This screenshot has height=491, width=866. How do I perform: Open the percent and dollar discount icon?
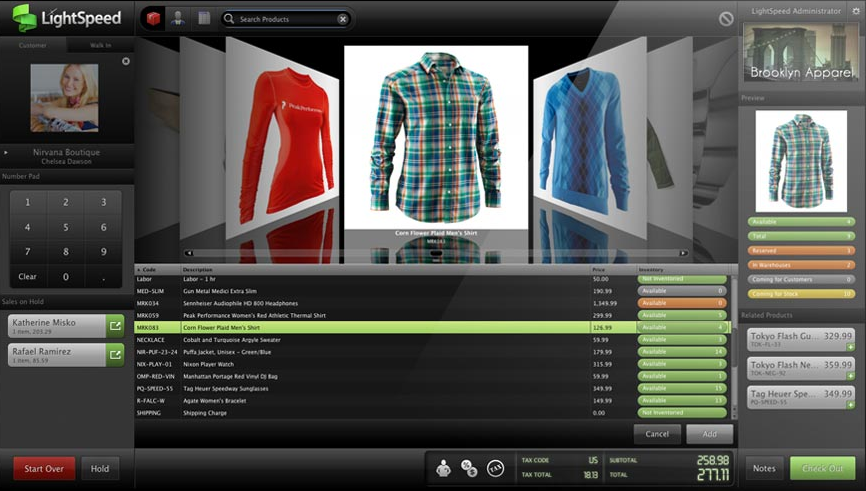(469, 467)
